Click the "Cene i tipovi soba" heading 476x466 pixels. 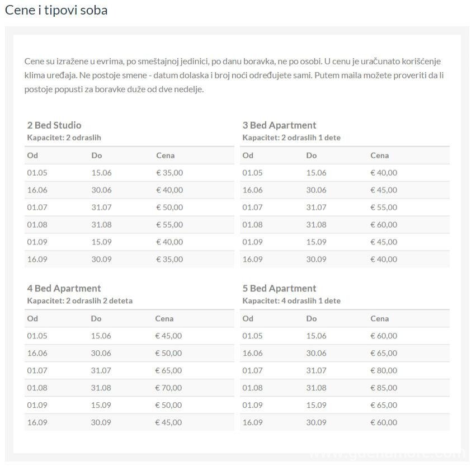tap(56, 10)
